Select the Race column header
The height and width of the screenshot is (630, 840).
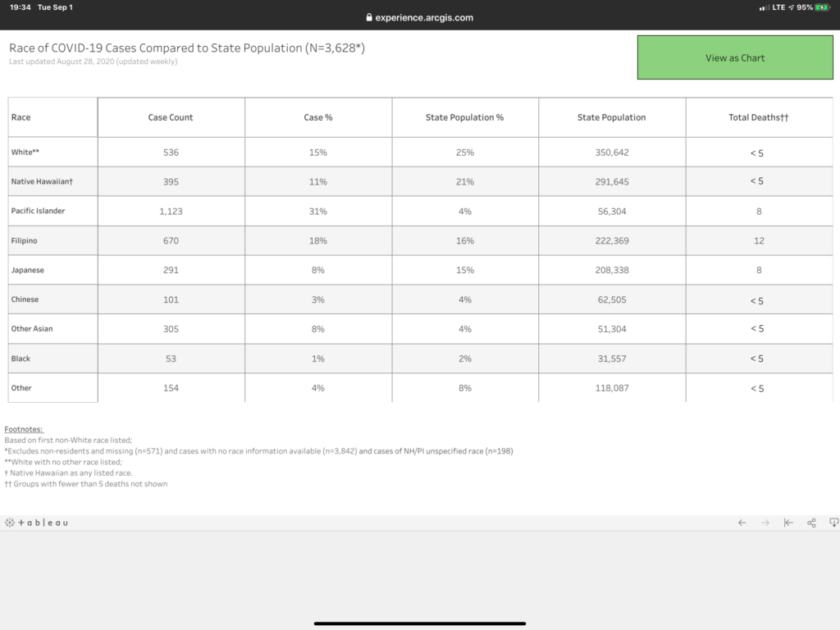coord(52,117)
